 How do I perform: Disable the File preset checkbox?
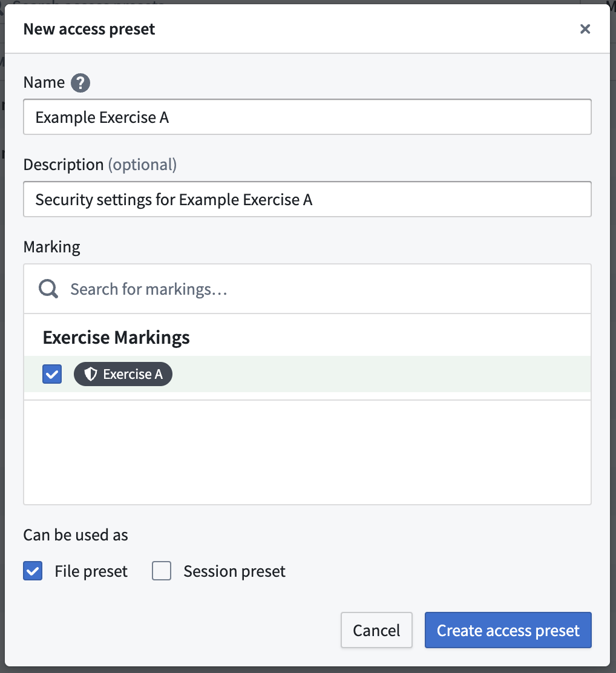click(x=33, y=571)
